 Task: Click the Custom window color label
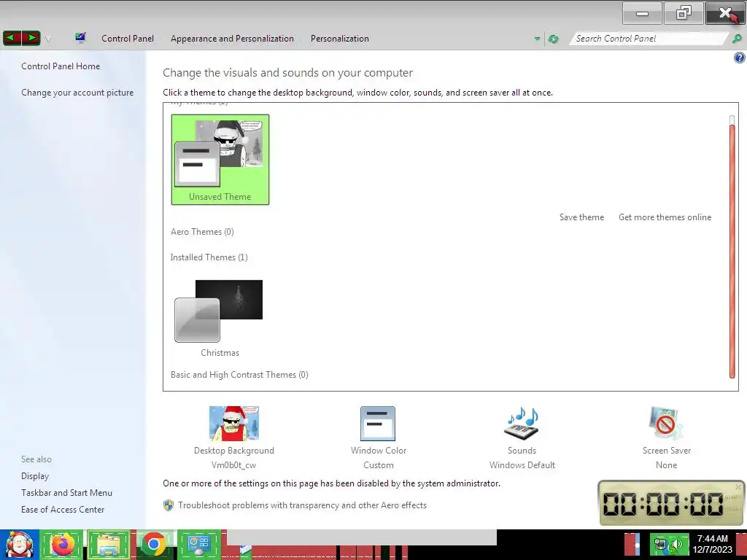[379, 465]
